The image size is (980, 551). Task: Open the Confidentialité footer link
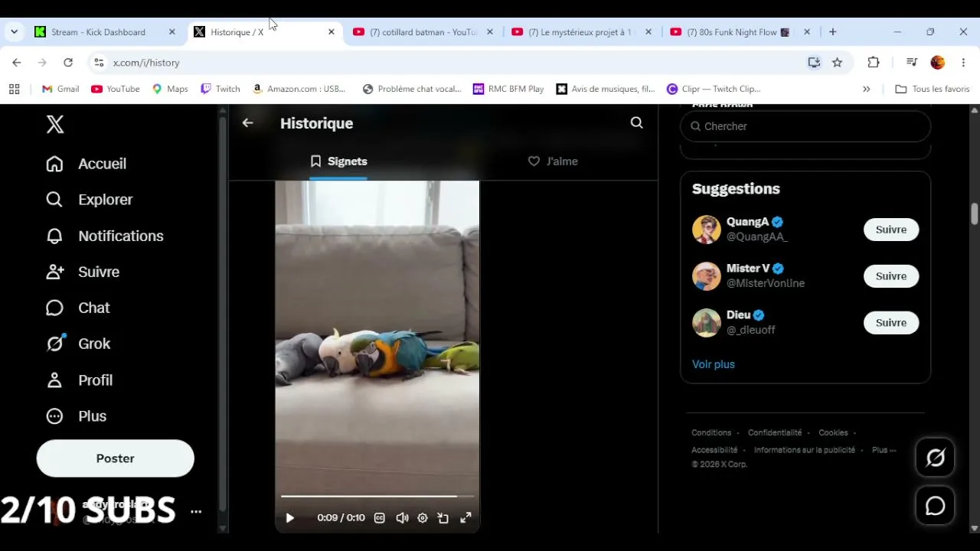775,433
